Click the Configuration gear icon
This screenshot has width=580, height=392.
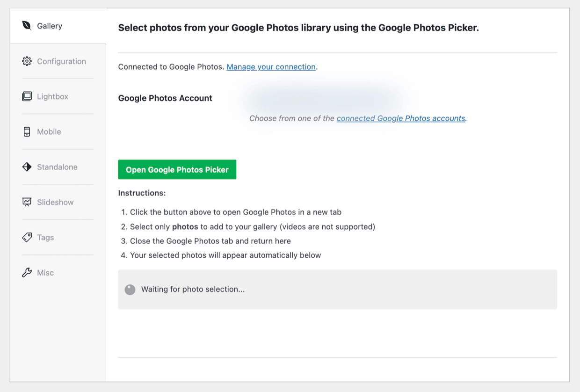pyautogui.click(x=27, y=61)
